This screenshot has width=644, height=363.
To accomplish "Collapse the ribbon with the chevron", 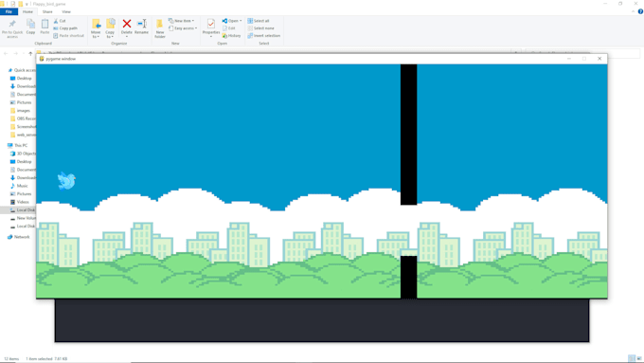I will [633, 11].
